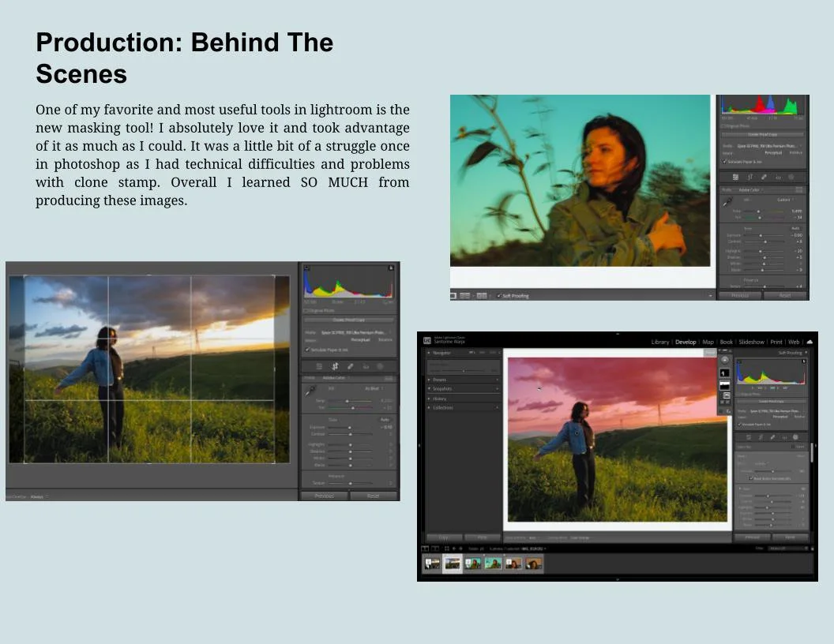
Task: Select Edit sliders icon in pink sky screenshot
Action: tap(749, 437)
